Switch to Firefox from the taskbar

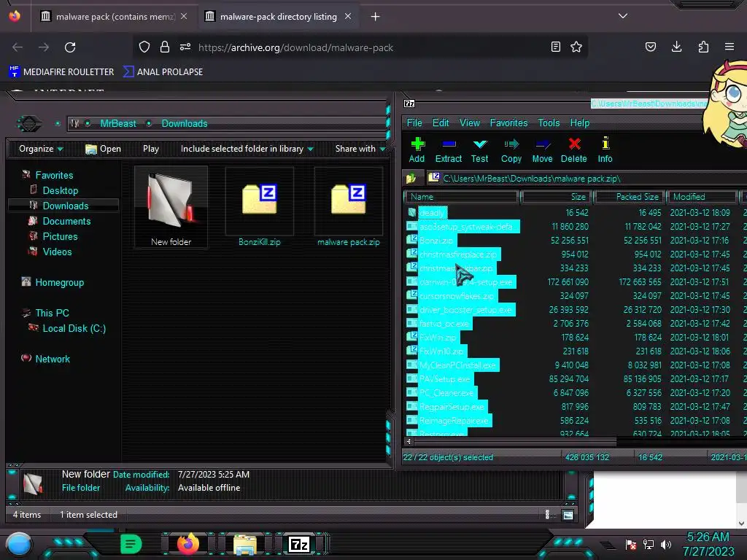pos(188,544)
